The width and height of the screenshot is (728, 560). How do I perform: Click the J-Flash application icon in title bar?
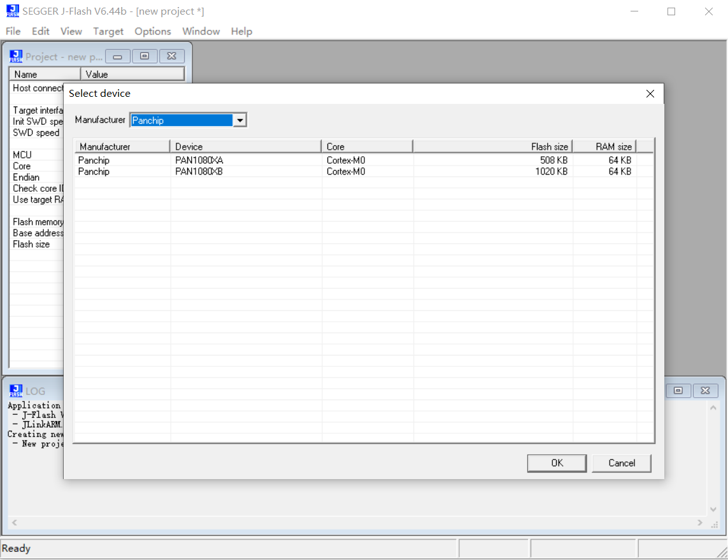(x=13, y=11)
